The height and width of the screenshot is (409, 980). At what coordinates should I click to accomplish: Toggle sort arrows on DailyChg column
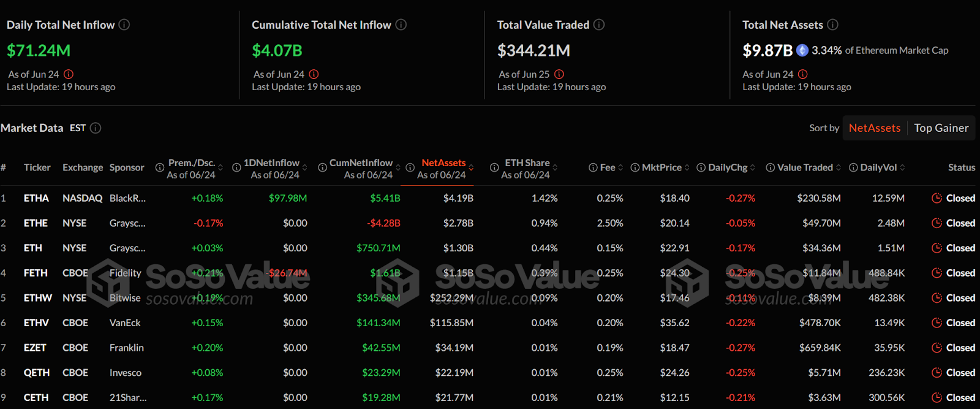click(x=752, y=167)
